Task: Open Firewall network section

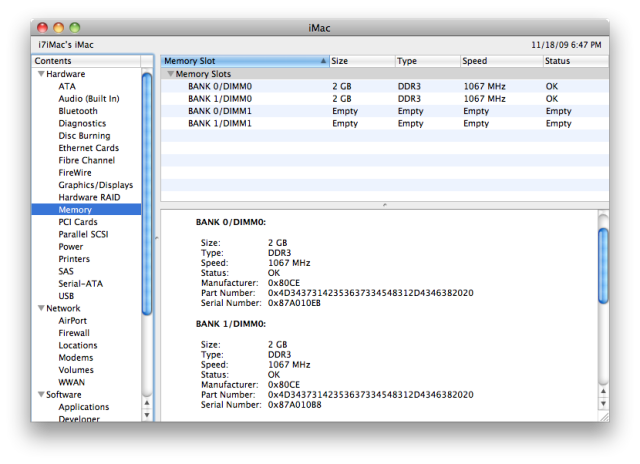Action: pyautogui.click(x=74, y=333)
